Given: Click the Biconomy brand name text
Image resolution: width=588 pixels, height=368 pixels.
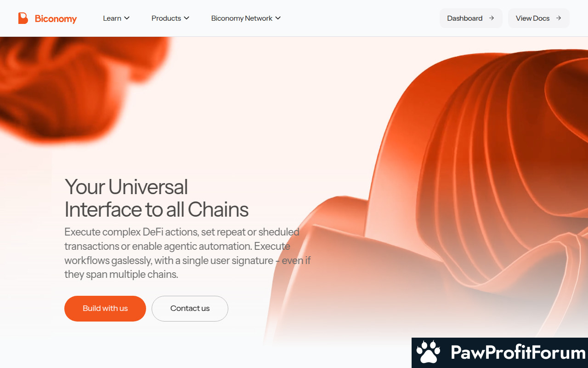Looking at the screenshot, I should click(56, 19).
